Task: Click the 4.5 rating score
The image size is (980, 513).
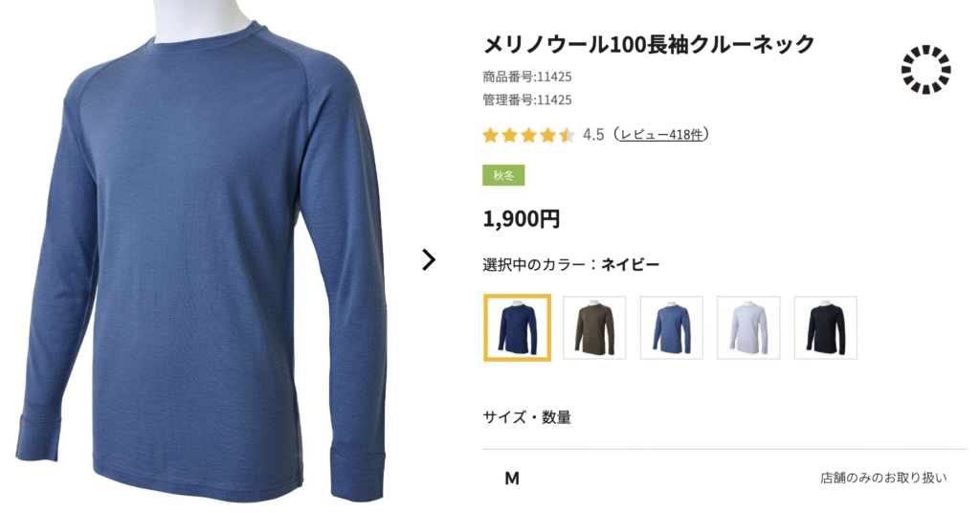Action: (x=593, y=135)
